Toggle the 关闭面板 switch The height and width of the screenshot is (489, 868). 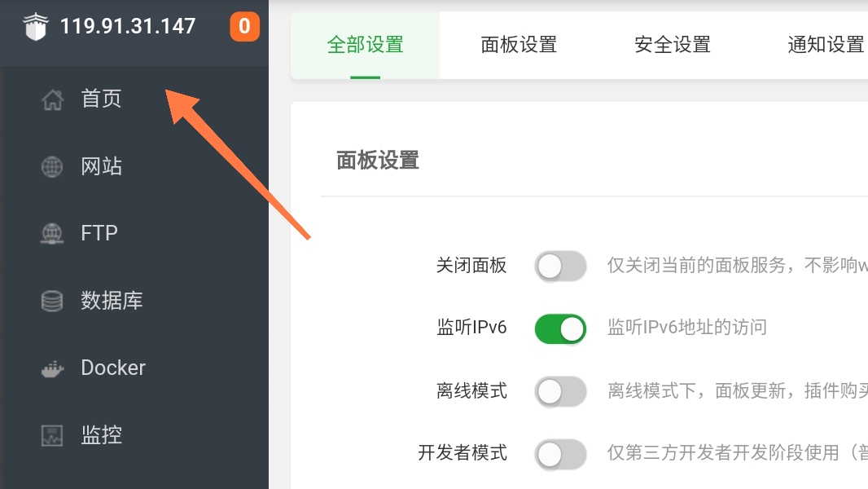[560, 266]
